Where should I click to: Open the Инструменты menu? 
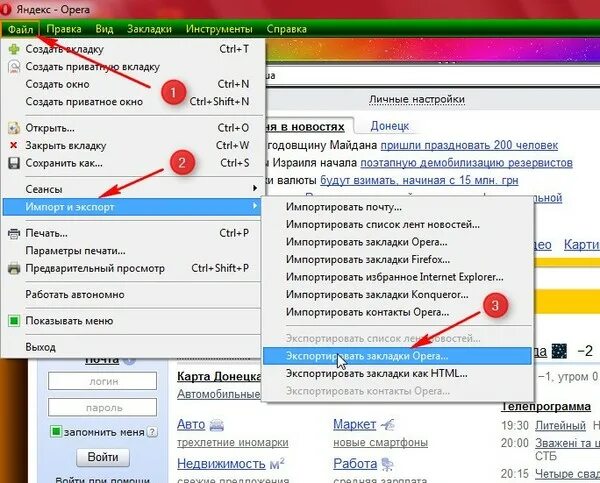point(219,29)
